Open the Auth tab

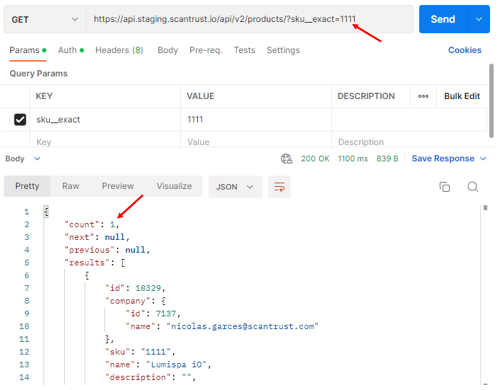click(71, 50)
